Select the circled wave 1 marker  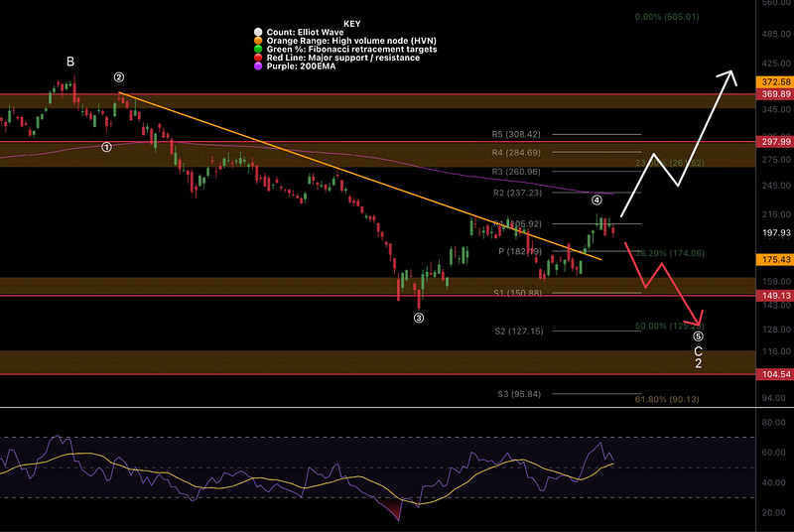(106, 147)
